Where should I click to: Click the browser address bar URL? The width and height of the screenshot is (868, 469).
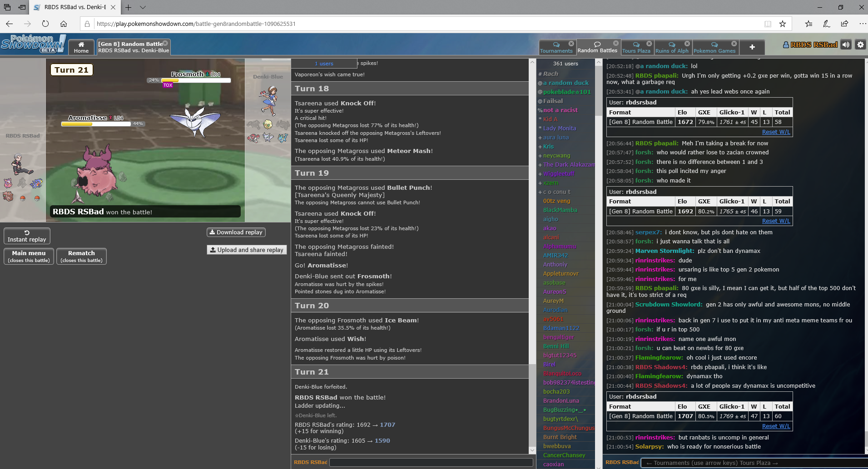point(196,24)
